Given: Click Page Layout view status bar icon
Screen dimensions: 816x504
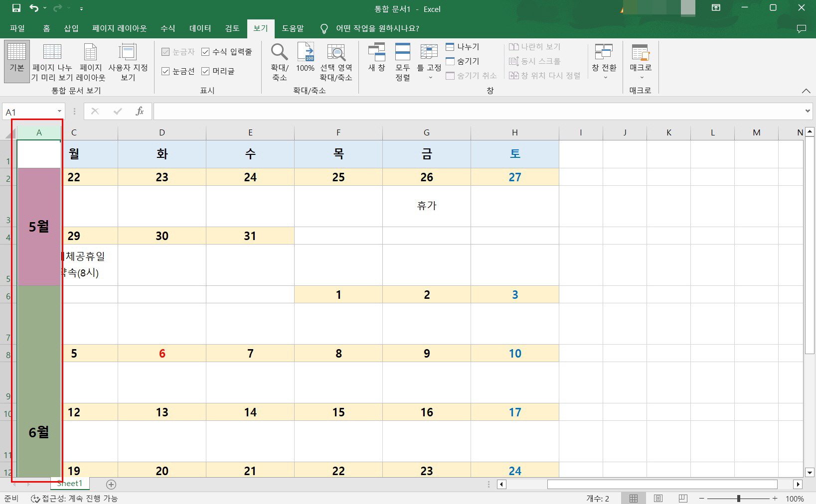Looking at the screenshot, I should 658,498.
